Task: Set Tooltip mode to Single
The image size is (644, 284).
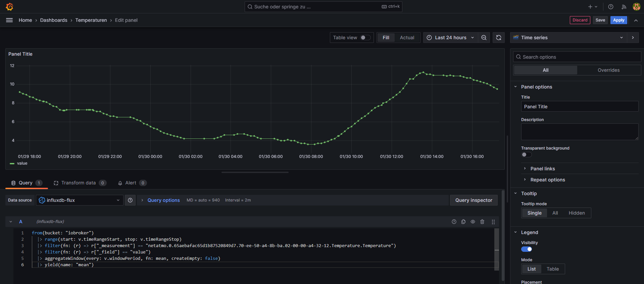Action: (x=534, y=213)
